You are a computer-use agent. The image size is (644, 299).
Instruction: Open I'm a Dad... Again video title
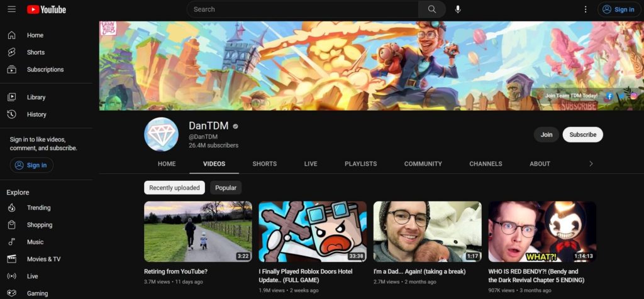(419, 271)
